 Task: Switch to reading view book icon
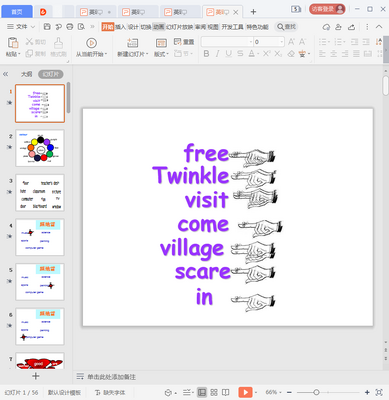pos(226,393)
